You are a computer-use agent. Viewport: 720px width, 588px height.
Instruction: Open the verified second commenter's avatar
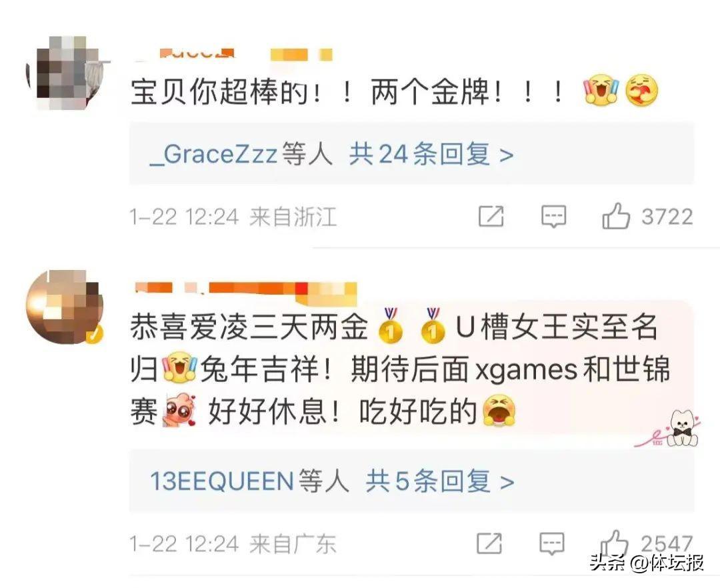65,307
